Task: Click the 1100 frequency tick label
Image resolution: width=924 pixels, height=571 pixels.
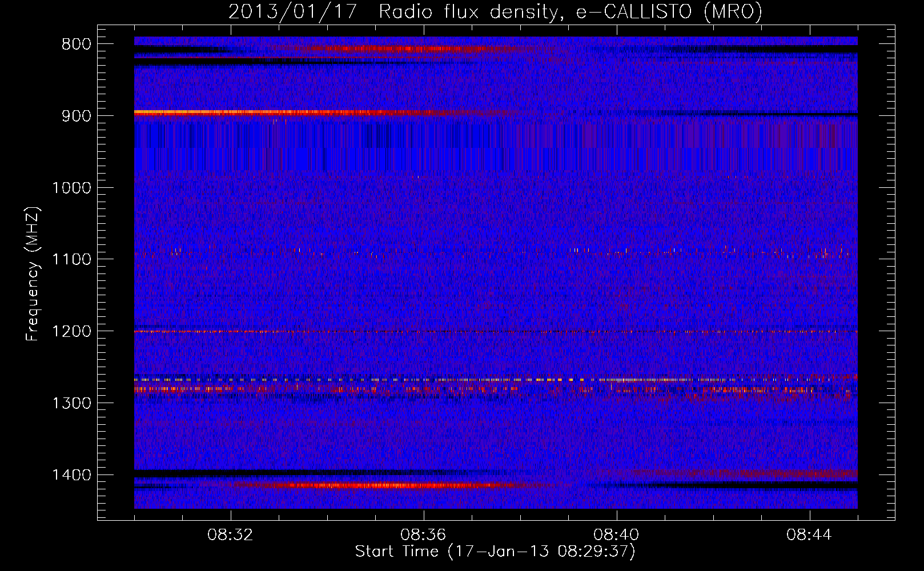Action: [71, 260]
